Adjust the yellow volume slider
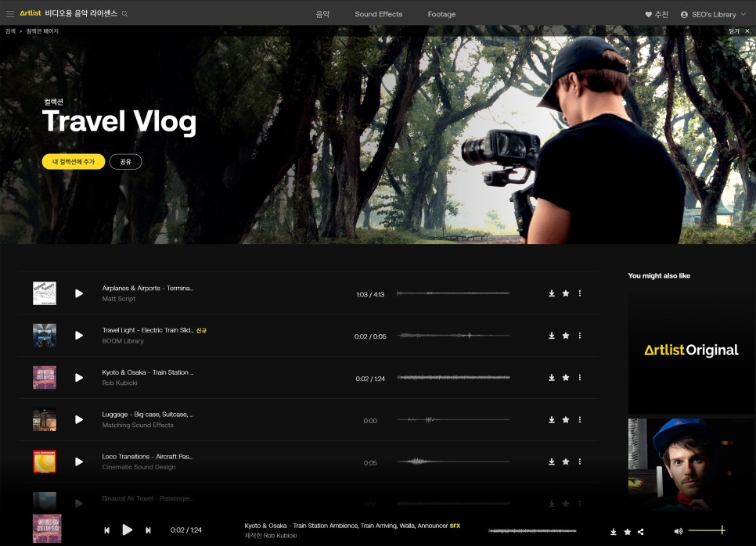Viewport: 756px width, 546px height. tap(707, 530)
